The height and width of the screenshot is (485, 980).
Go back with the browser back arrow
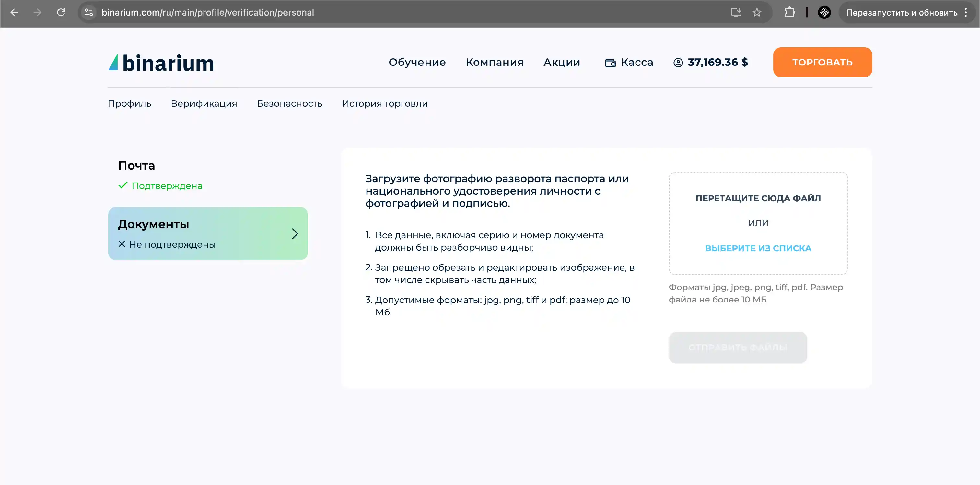pyautogui.click(x=14, y=13)
